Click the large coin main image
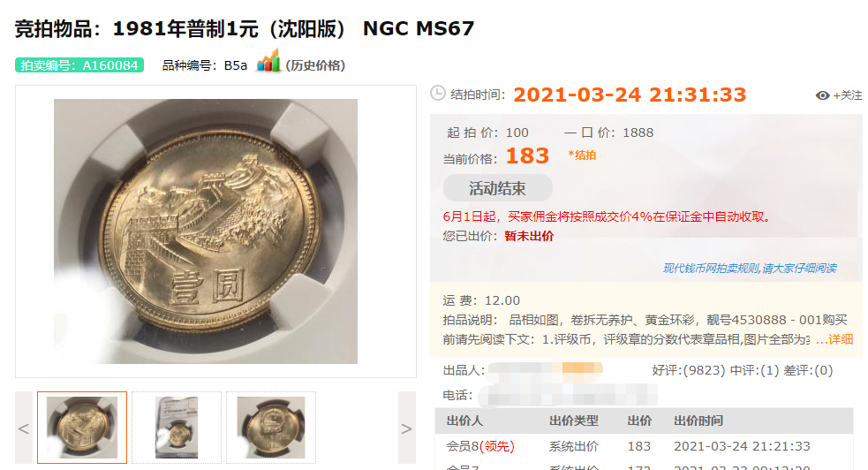Viewport: 868px width, 470px height. point(206,231)
